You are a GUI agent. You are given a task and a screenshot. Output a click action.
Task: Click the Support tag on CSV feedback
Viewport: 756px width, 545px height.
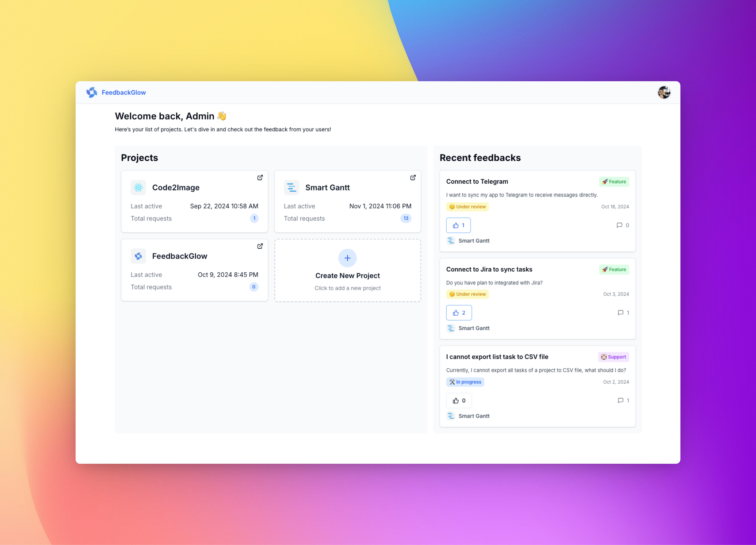613,357
